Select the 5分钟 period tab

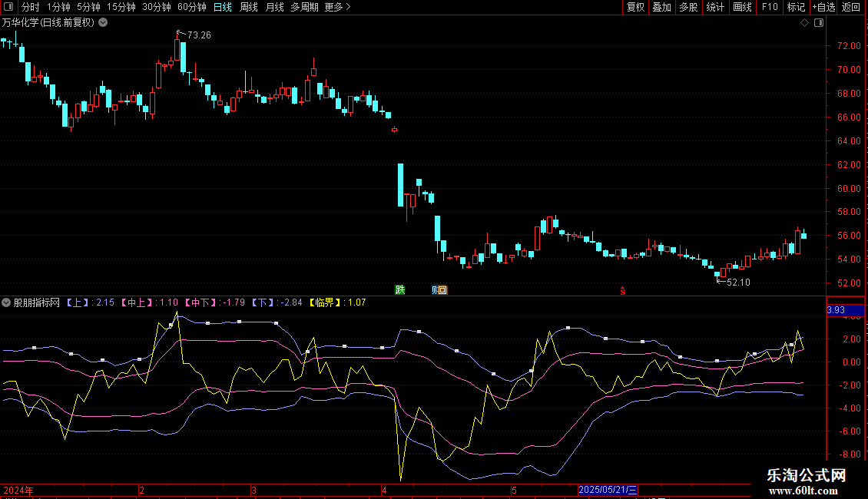(88, 7)
